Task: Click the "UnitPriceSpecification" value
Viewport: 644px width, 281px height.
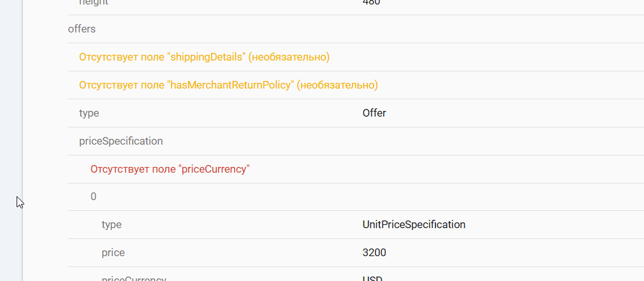Action: pyautogui.click(x=414, y=225)
